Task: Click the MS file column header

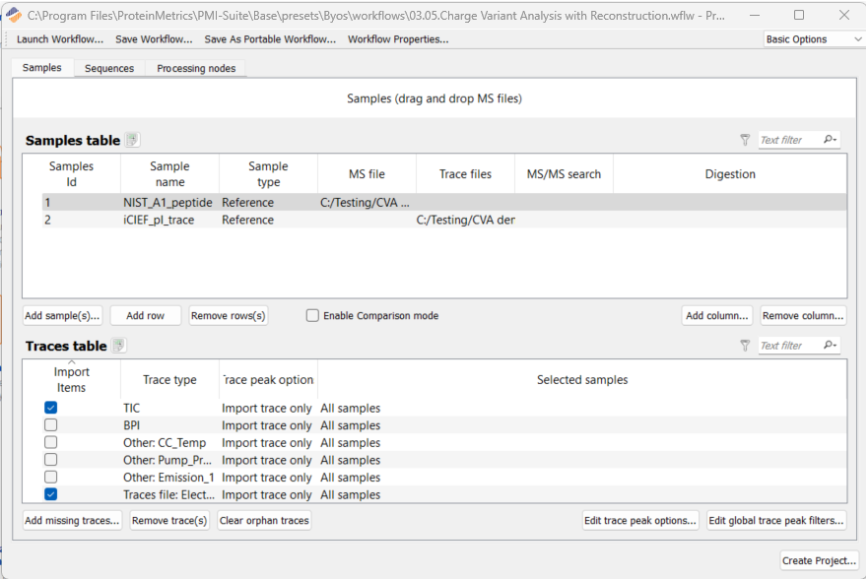Action: click(367, 173)
